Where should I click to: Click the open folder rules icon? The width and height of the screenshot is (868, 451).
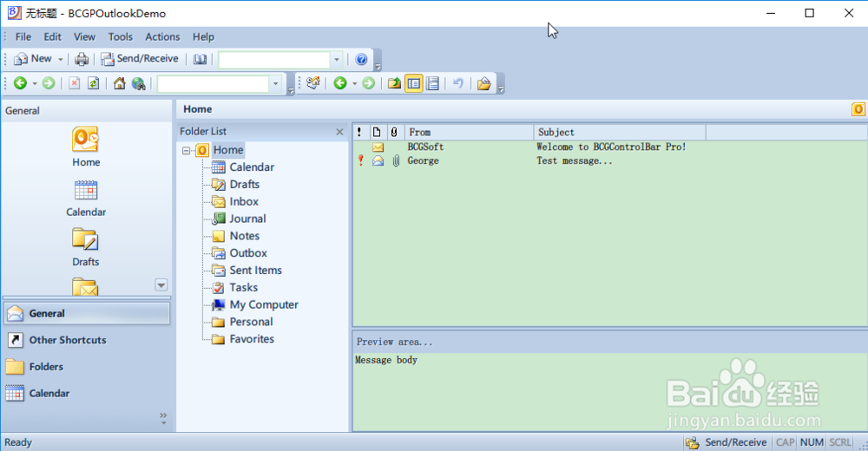tap(483, 83)
